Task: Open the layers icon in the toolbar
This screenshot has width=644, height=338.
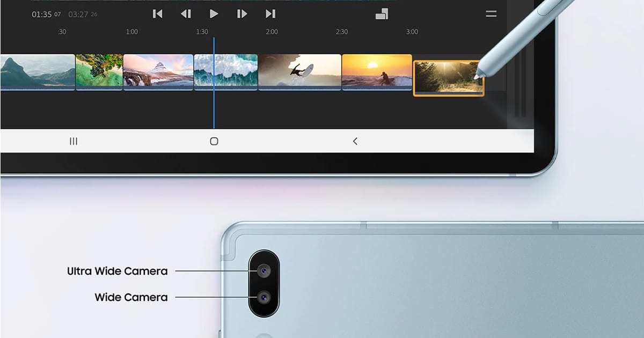Action: [382, 14]
